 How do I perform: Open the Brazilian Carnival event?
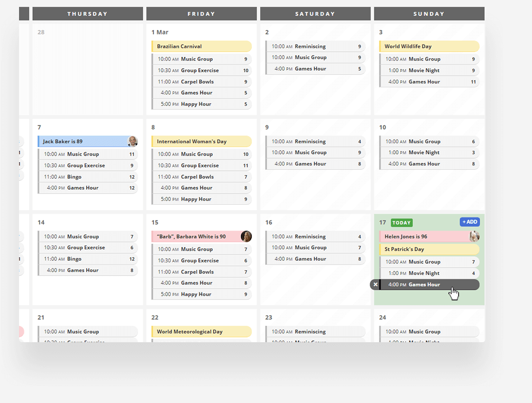click(201, 47)
